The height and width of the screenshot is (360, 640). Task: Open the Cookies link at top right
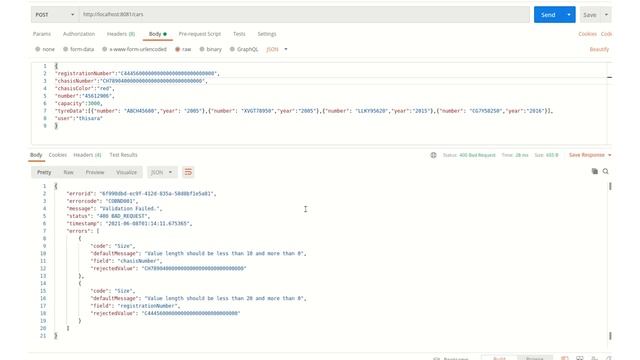pos(587,34)
